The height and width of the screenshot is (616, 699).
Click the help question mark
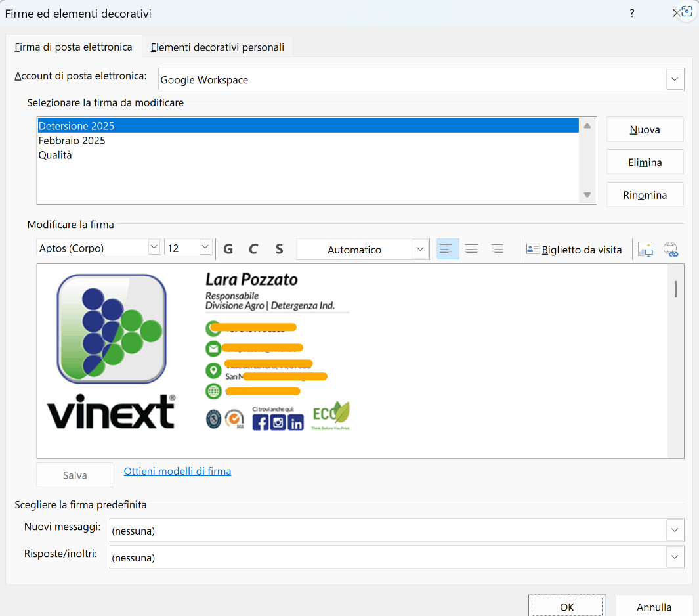tap(631, 13)
